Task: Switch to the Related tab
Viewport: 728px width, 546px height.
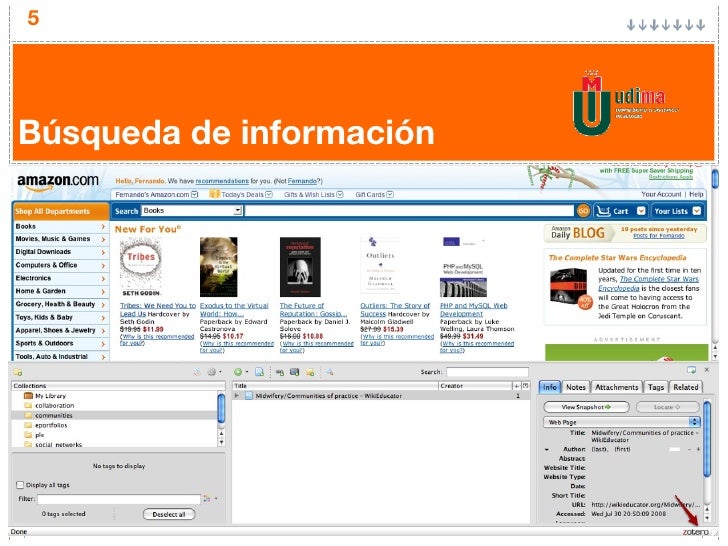Action: pos(686,387)
